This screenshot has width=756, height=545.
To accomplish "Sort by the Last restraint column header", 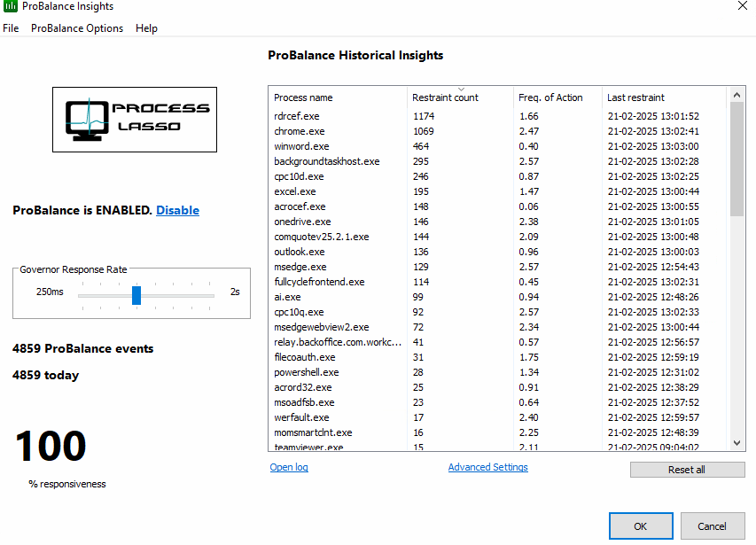I will click(665, 97).
